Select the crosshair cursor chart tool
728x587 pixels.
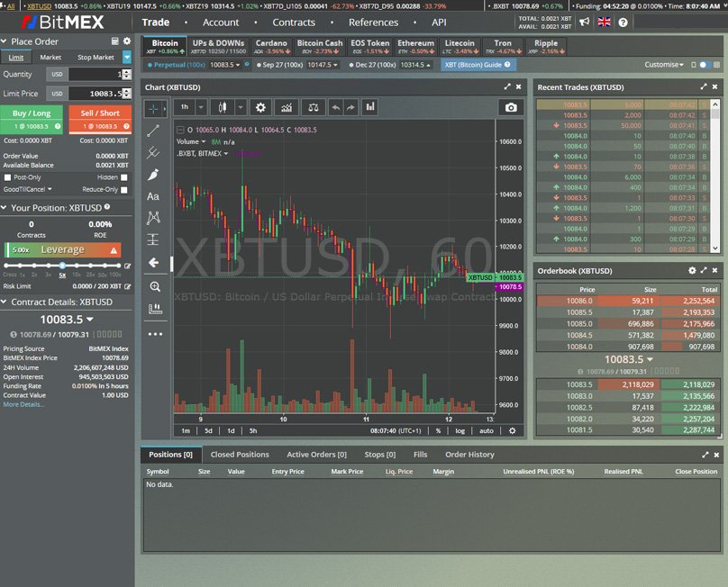153,109
